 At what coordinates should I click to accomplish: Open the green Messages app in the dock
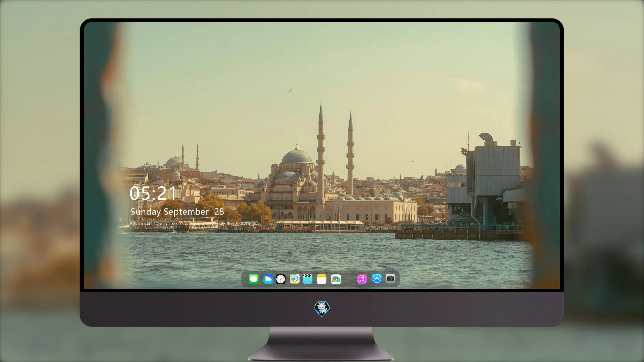tap(254, 279)
